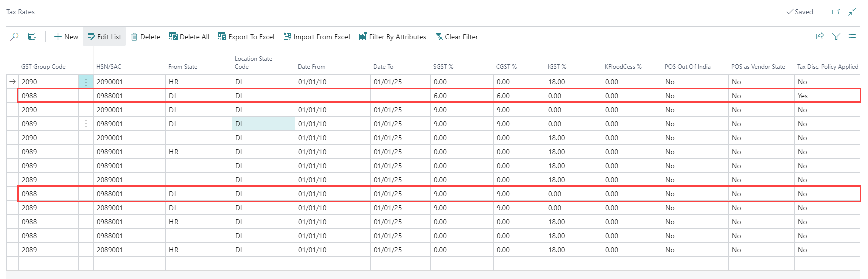Open row options dots for the 0989 row

point(86,124)
